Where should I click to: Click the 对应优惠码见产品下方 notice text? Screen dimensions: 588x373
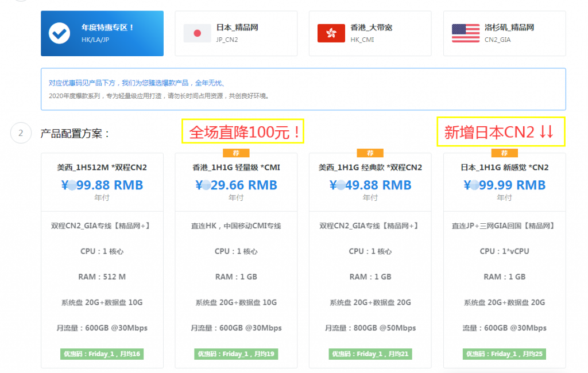click(x=137, y=83)
